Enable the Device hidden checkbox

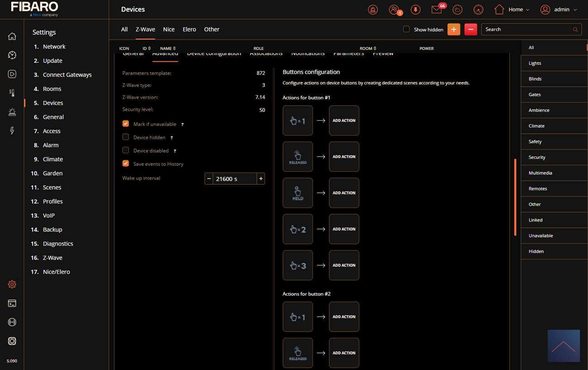tap(126, 137)
